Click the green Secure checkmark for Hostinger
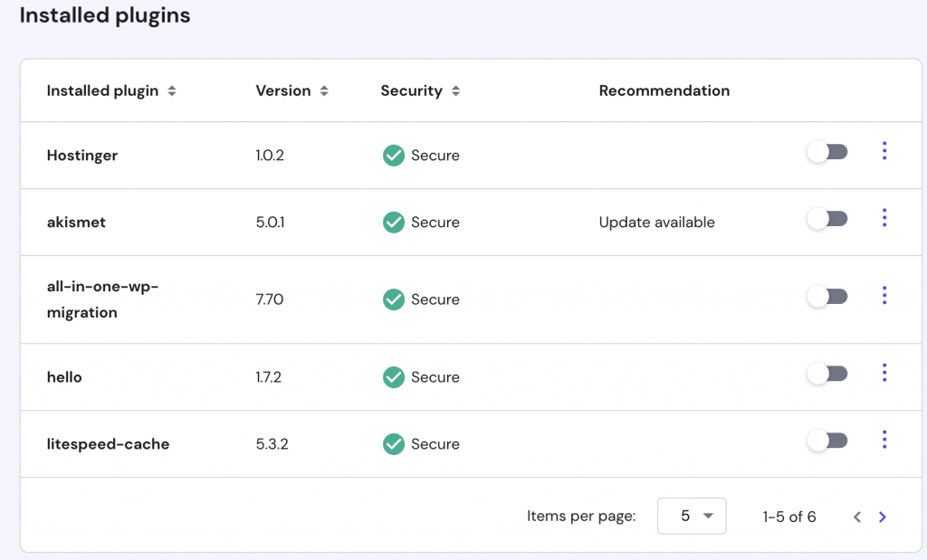Viewport: 927px width, 560px height. [x=393, y=156]
